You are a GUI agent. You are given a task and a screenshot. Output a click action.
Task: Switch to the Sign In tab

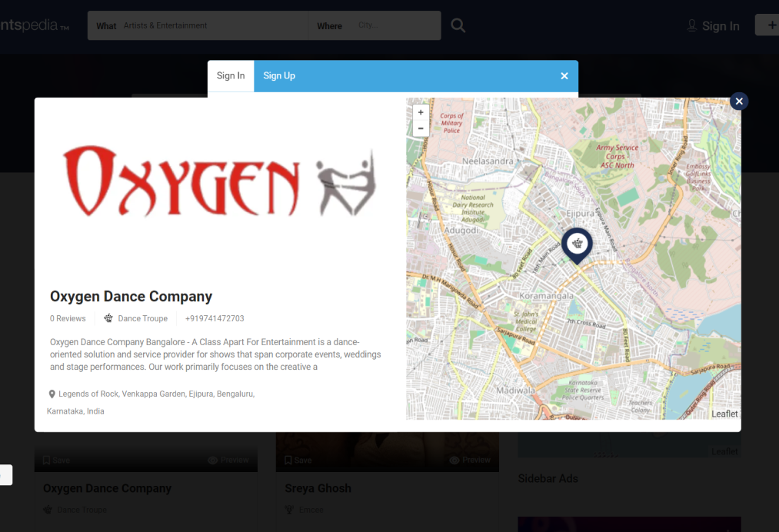(x=231, y=76)
